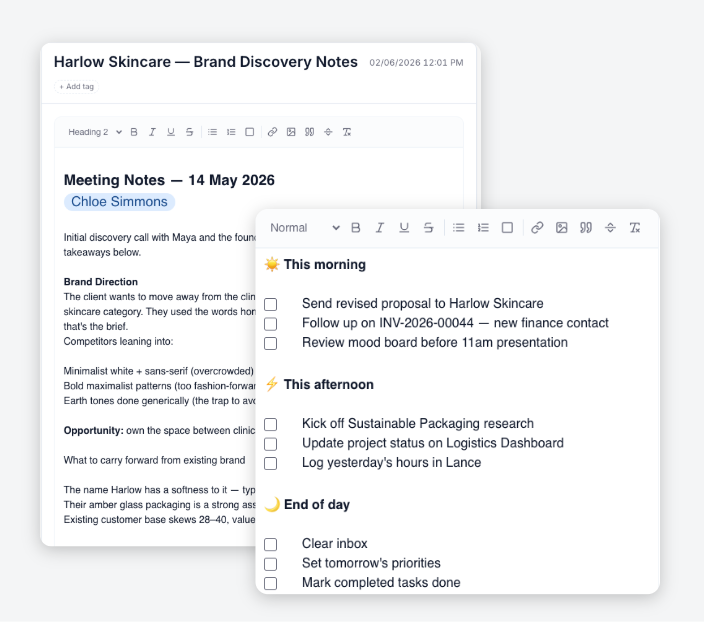Click the Minimalist white + sans-serif line

click(x=158, y=371)
